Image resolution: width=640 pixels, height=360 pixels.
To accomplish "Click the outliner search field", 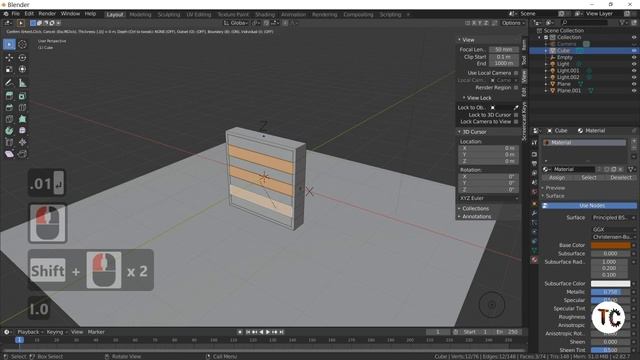I will pos(584,22).
